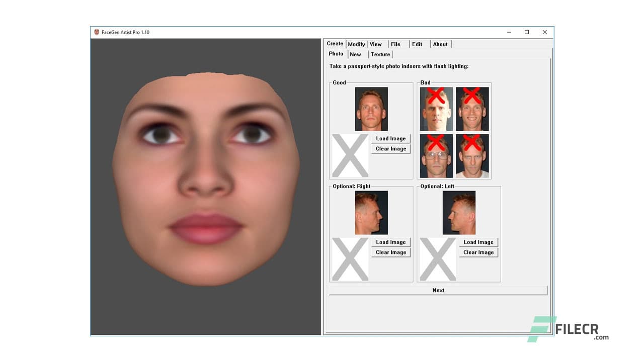This screenshot has height=362, width=644.
Task: Switch to the New sub-tab
Action: [356, 54]
